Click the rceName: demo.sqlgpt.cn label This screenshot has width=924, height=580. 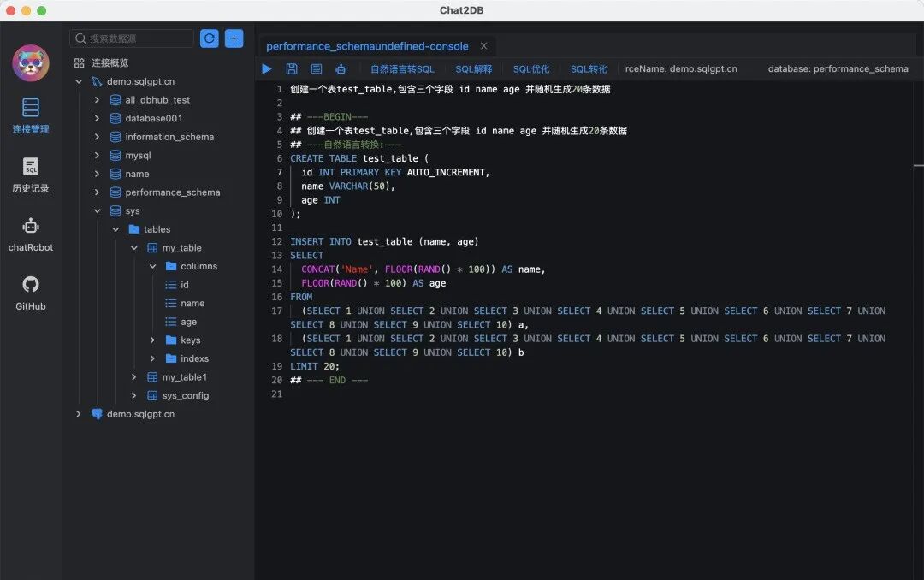click(x=681, y=69)
